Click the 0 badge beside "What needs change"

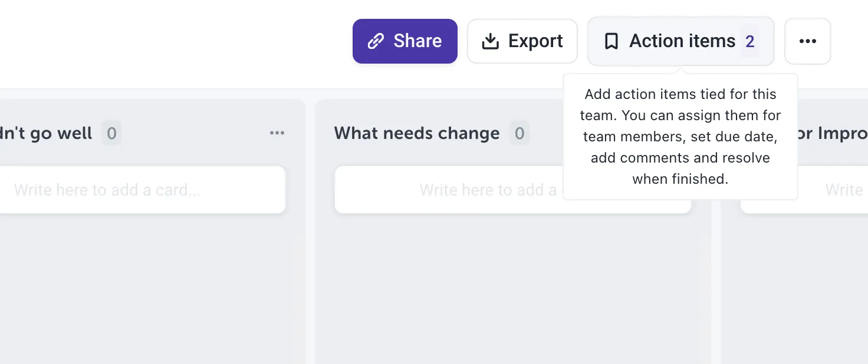point(519,133)
